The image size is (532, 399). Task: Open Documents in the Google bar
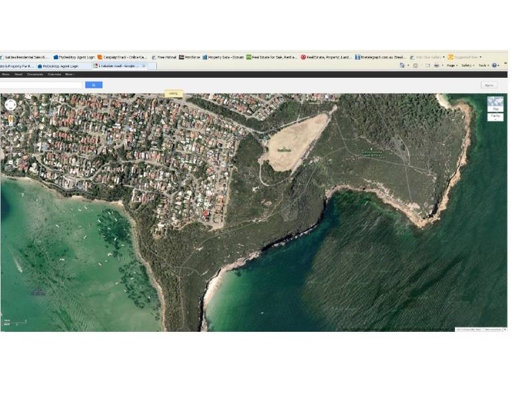point(35,74)
